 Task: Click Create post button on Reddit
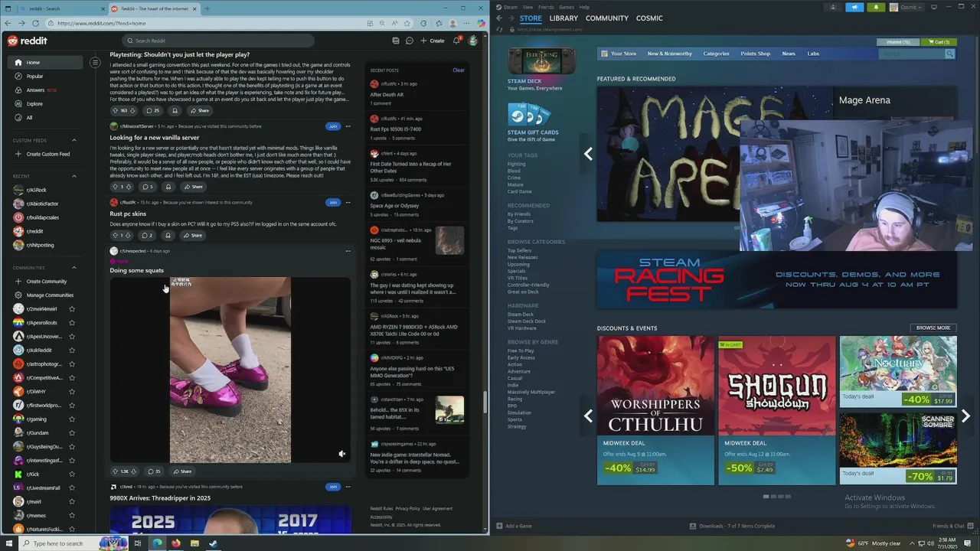point(433,41)
